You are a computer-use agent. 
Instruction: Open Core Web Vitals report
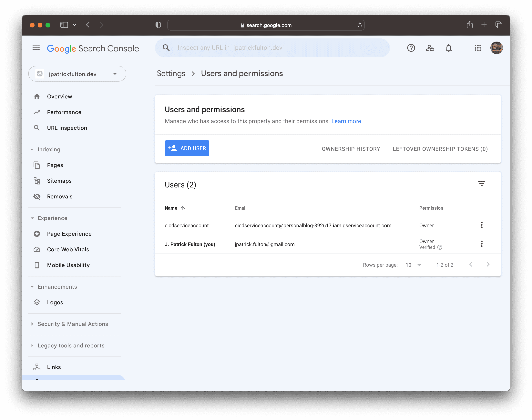click(x=68, y=249)
